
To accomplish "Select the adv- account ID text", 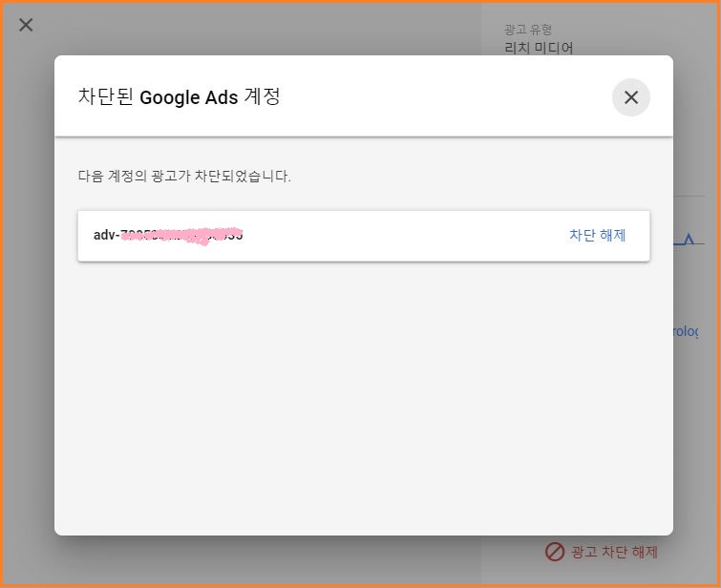I will 168,236.
